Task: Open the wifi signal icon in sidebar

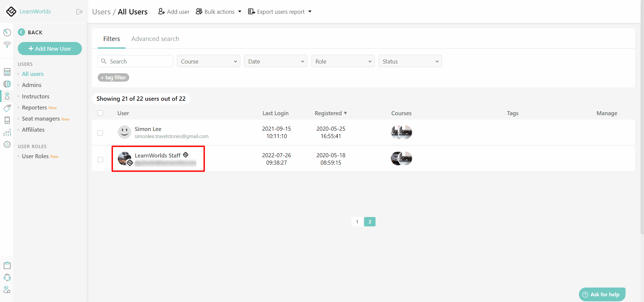Action: pyautogui.click(x=7, y=44)
